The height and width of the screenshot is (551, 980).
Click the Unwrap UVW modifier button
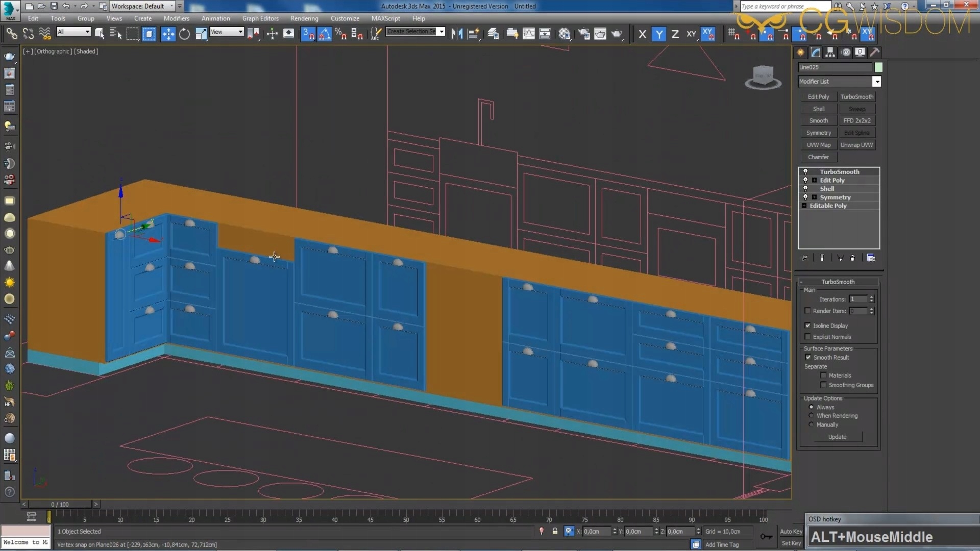click(856, 145)
